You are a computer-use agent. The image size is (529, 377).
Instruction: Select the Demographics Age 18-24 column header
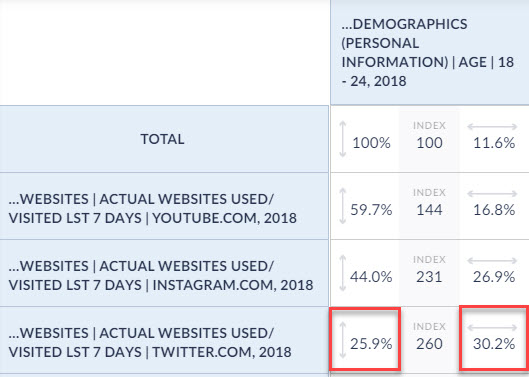(x=430, y=52)
